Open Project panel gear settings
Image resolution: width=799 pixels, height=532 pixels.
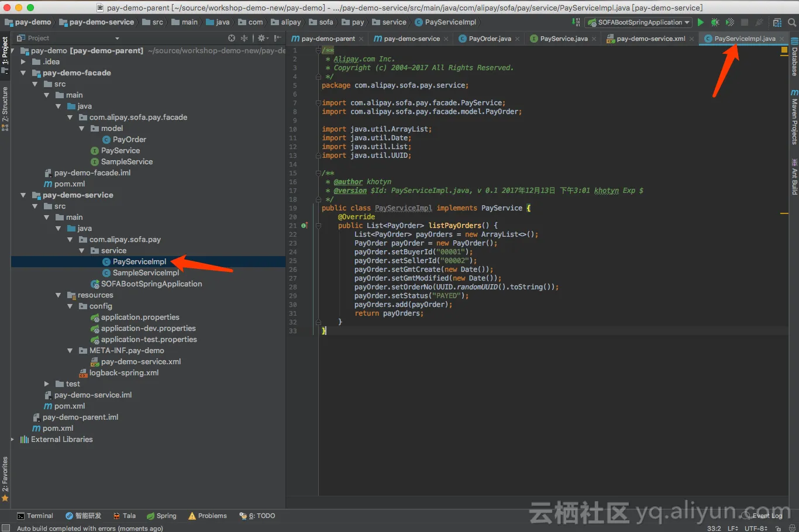263,38
